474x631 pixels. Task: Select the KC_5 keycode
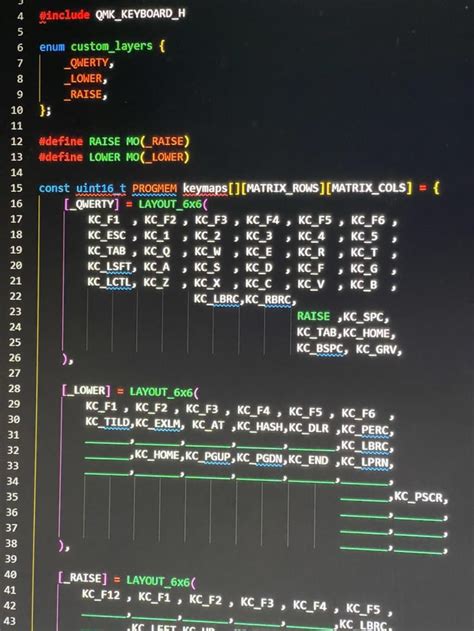[364, 237]
